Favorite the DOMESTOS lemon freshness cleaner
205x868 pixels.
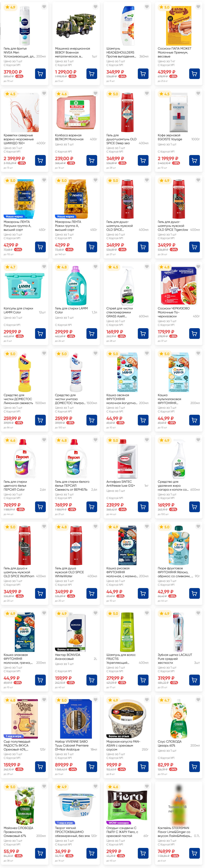tap(44, 353)
